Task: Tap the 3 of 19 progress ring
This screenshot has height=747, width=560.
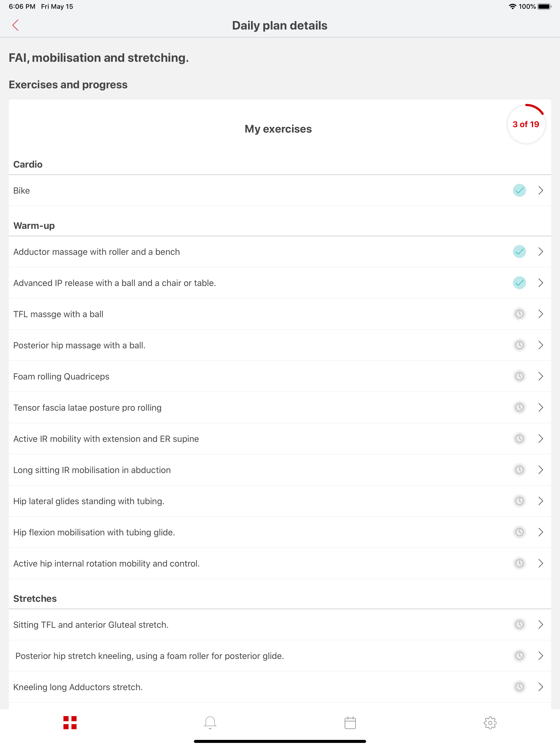Action: point(526,124)
